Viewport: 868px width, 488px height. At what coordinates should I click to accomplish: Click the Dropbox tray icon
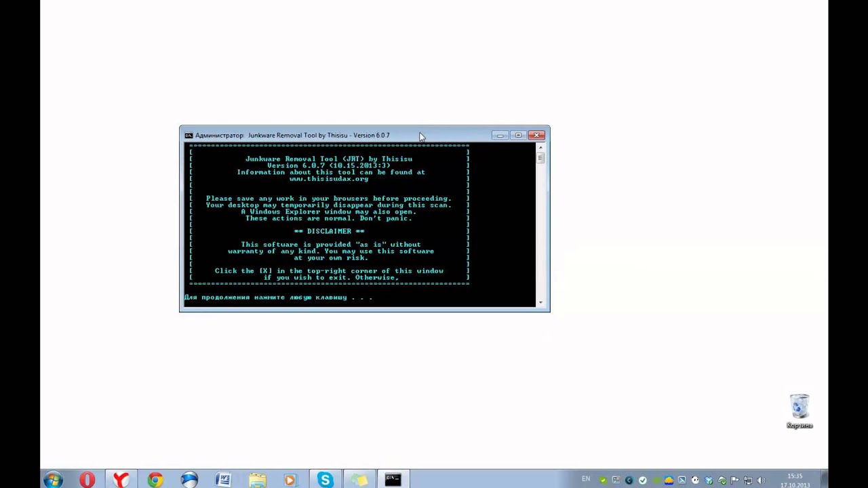(x=709, y=481)
